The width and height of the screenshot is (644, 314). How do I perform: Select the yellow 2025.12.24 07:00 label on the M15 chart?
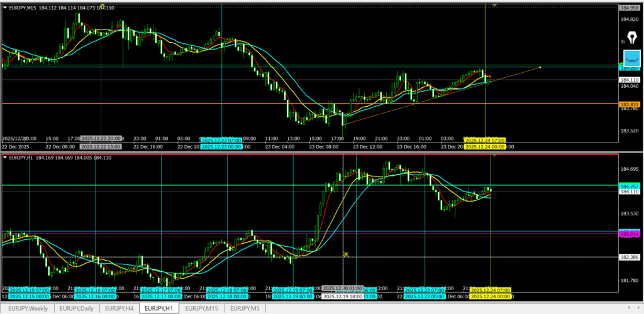(x=484, y=140)
